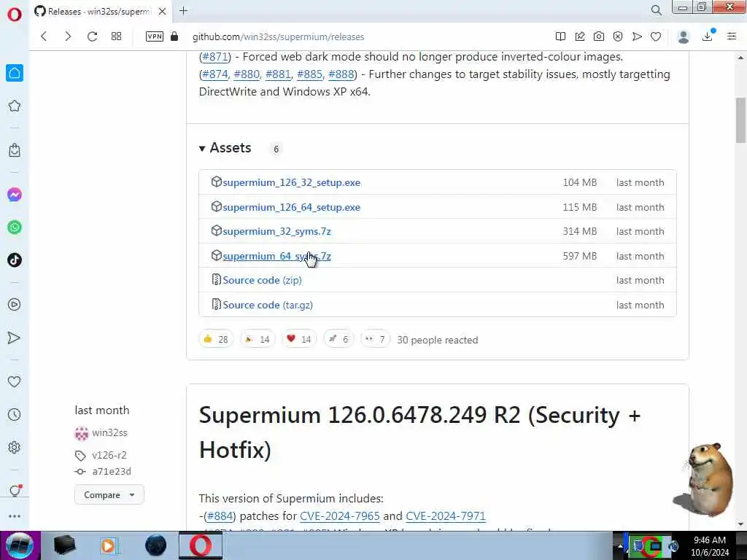Image resolution: width=747 pixels, height=560 pixels.
Task: Go forward to the next page
Action: (68, 36)
